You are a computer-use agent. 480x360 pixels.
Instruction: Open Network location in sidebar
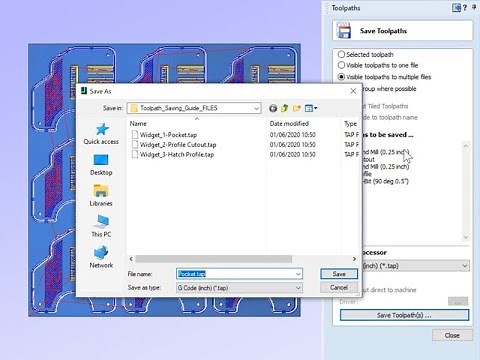point(101,257)
